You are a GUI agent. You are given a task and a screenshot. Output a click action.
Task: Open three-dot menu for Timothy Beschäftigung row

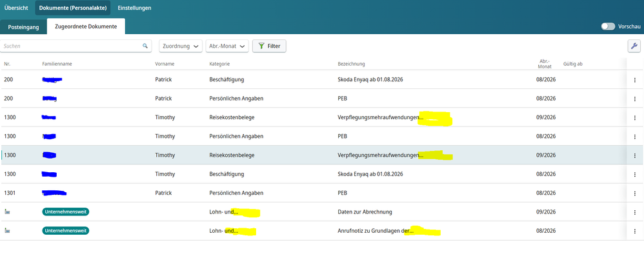pyautogui.click(x=634, y=174)
